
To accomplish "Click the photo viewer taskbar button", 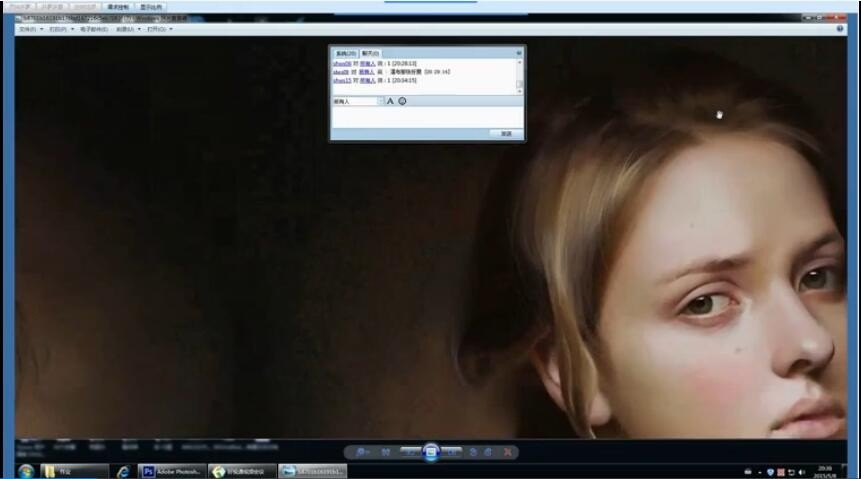I will coord(312,471).
